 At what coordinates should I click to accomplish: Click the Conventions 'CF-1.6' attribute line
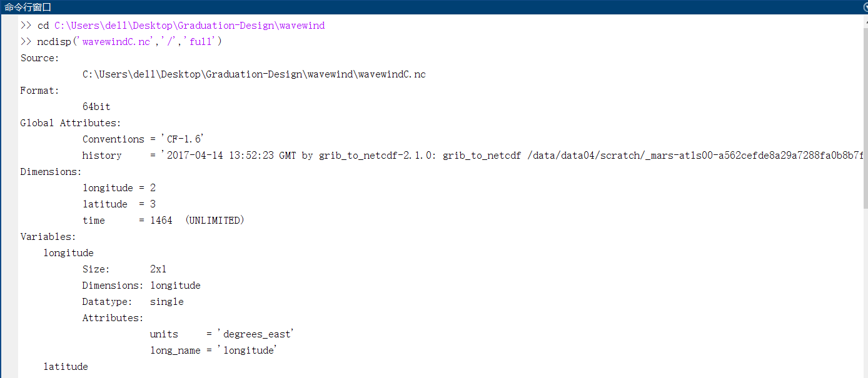[144, 139]
